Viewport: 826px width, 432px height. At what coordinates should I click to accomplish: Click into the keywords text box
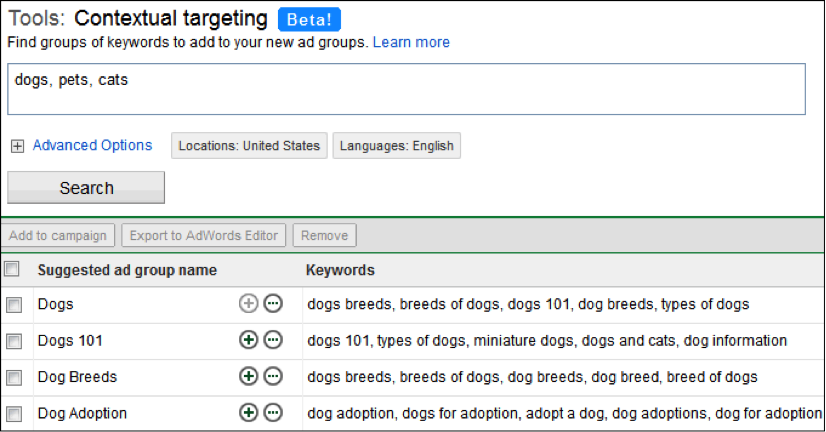click(x=406, y=89)
